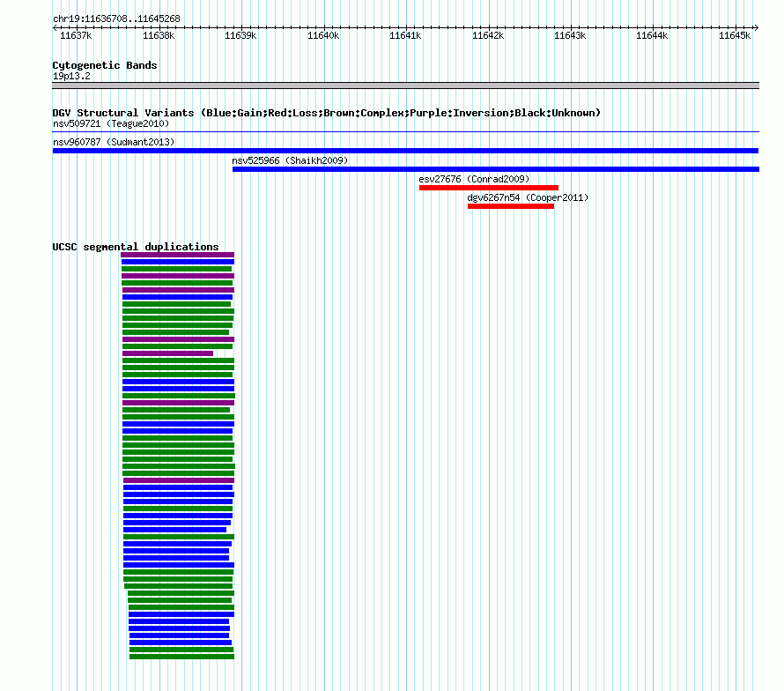
Task: Click the 11642k ruler position
Action: 488,35
